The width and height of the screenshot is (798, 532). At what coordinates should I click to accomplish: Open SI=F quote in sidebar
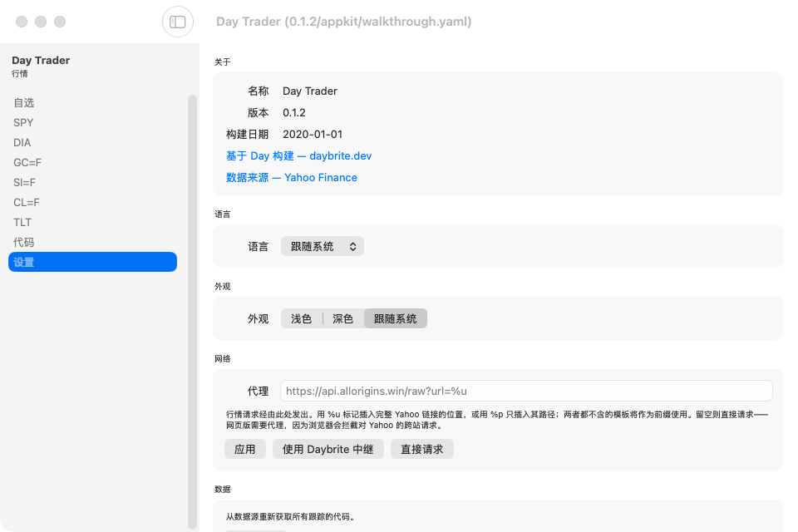coord(92,182)
